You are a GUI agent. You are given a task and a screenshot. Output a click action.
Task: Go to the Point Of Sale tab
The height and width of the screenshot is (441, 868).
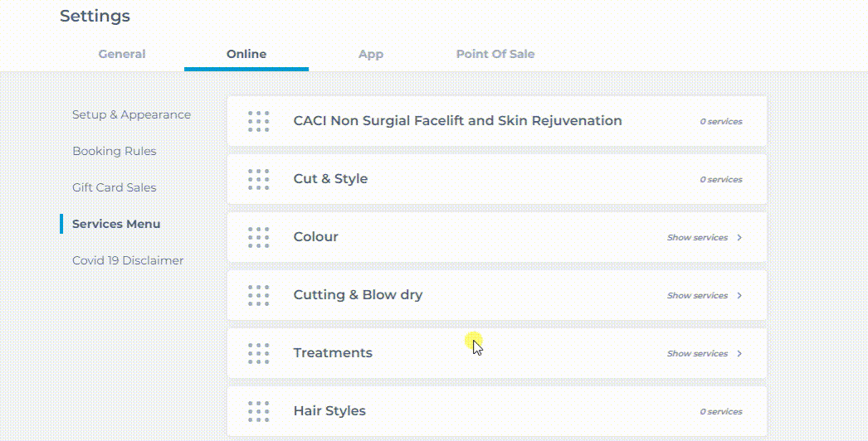pos(495,54)
